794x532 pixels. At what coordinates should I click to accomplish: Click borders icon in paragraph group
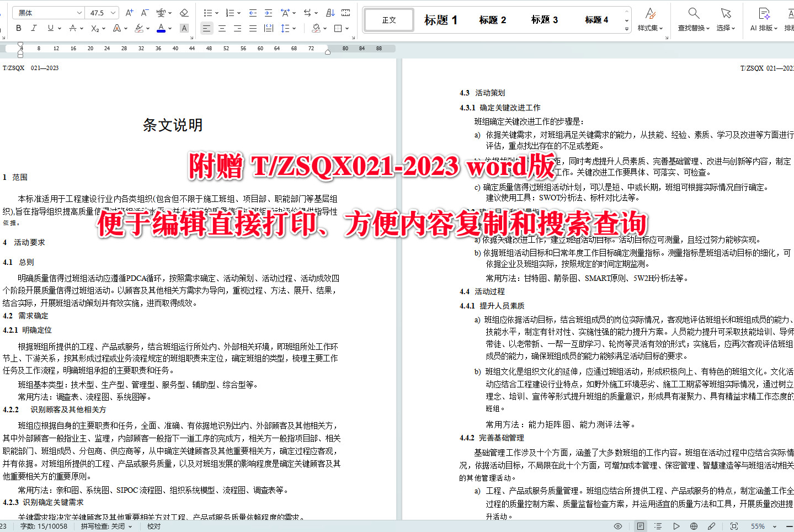pyautogui.click(x=338, y=28)
